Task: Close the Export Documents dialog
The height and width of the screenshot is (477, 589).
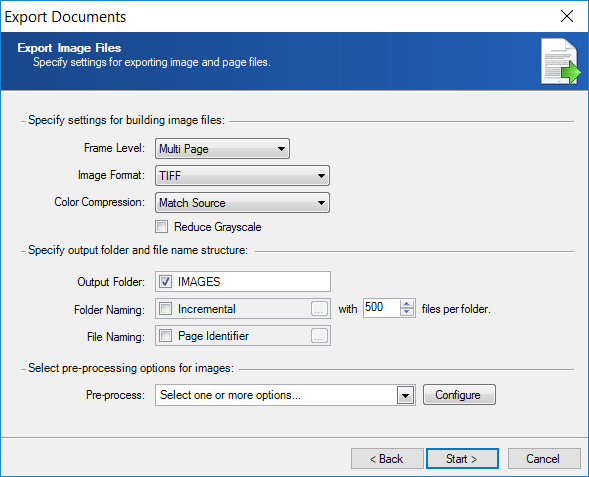Action: pos(567,16)
